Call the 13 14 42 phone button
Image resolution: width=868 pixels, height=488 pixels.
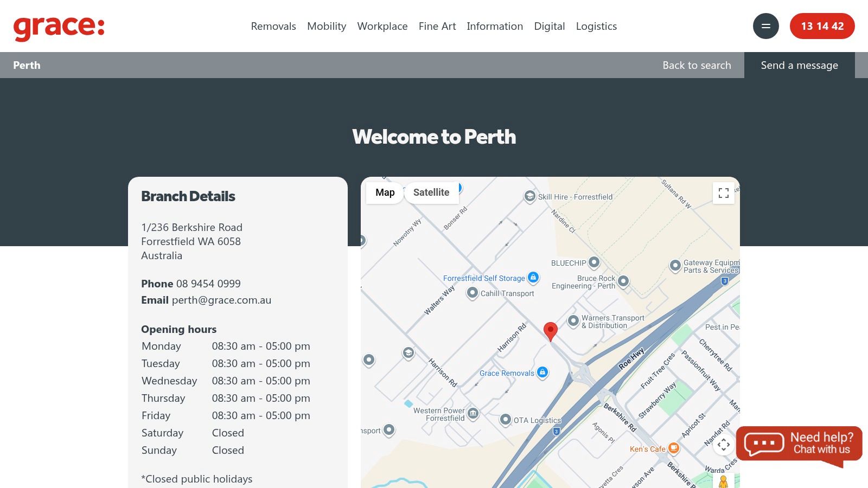click(822, 25)
